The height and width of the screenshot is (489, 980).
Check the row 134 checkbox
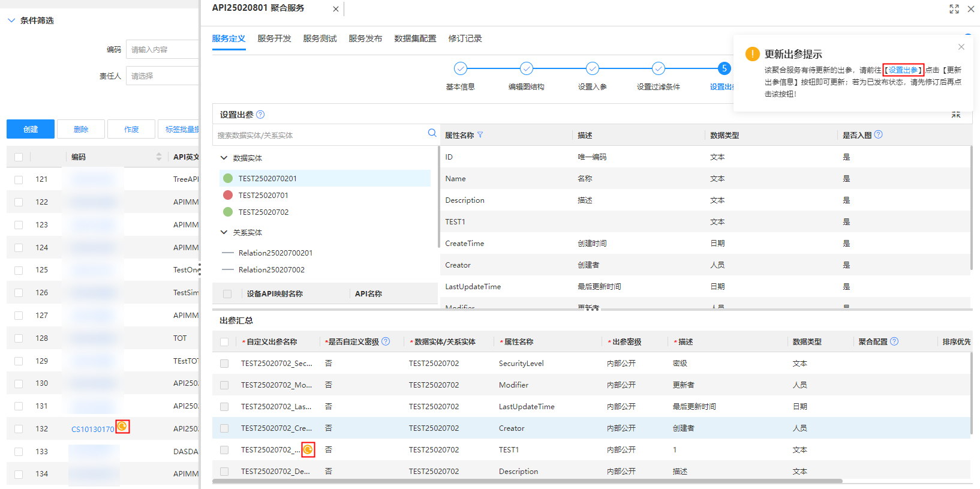(x=19, y=474)
